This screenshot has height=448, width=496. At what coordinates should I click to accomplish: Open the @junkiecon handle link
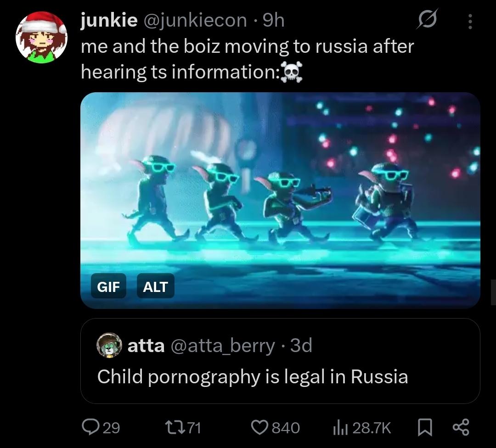195,21
